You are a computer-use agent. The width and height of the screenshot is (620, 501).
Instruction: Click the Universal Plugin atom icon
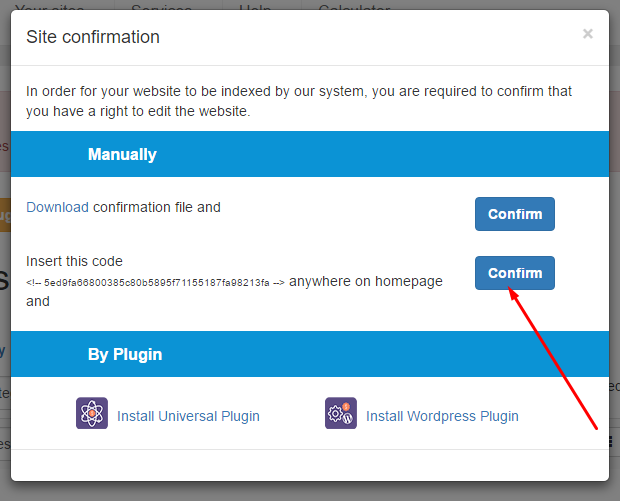92,413
